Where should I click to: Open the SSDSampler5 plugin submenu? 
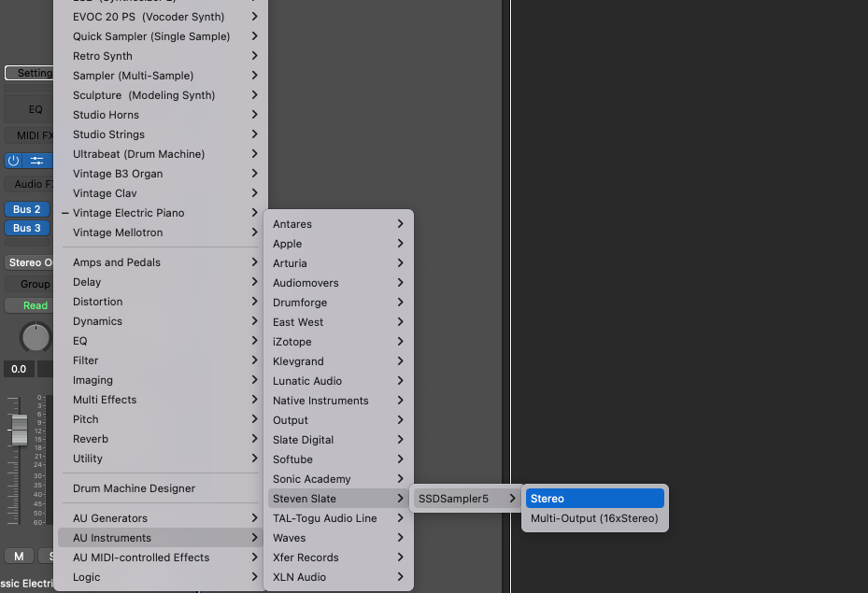[x=466, y=499]
